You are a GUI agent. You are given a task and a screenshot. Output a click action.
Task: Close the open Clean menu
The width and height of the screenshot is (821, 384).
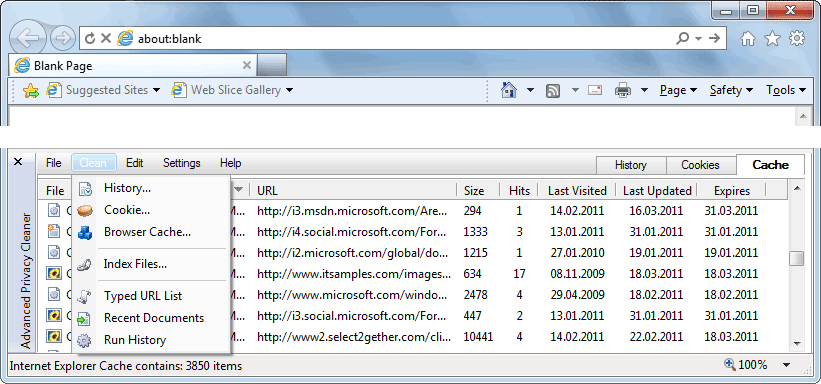[94, 163]
